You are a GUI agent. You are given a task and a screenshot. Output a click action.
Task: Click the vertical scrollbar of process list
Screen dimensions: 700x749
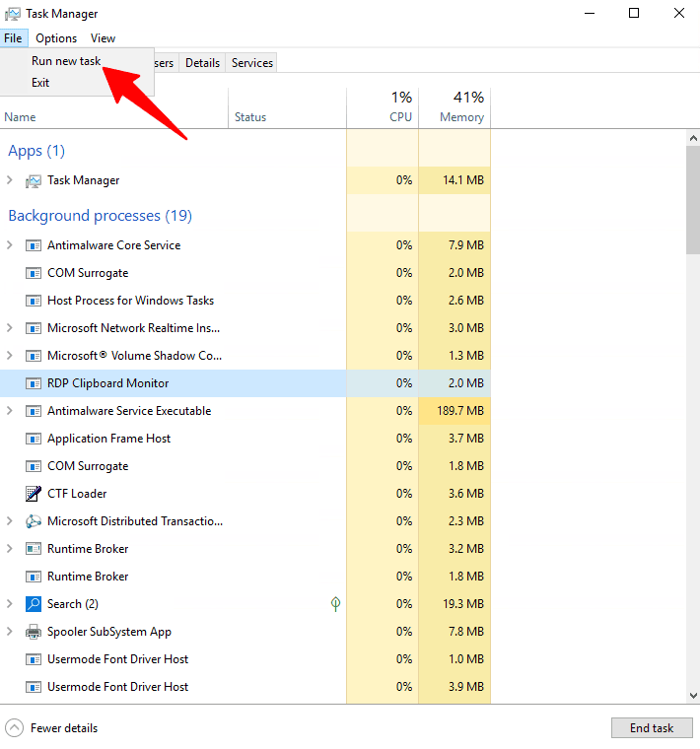coord(692,197)
